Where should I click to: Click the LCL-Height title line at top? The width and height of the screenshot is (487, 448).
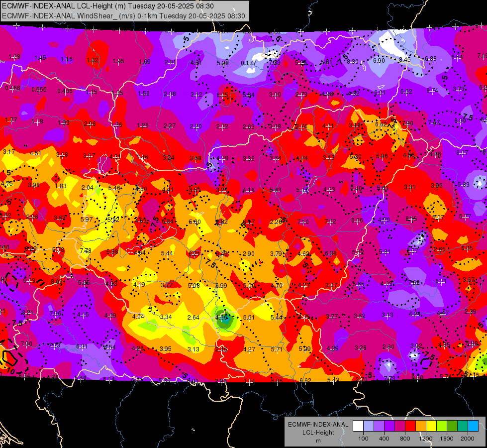pos(108,6)
